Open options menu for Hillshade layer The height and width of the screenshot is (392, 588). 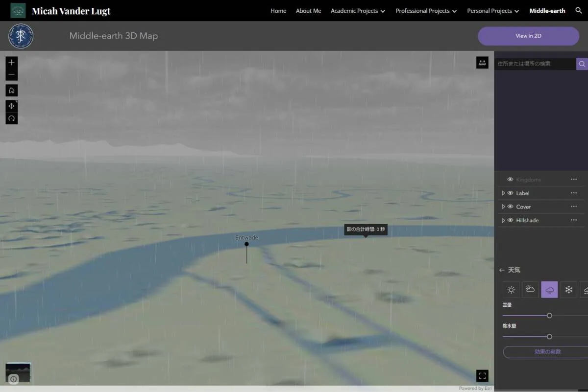click(574, 220)
